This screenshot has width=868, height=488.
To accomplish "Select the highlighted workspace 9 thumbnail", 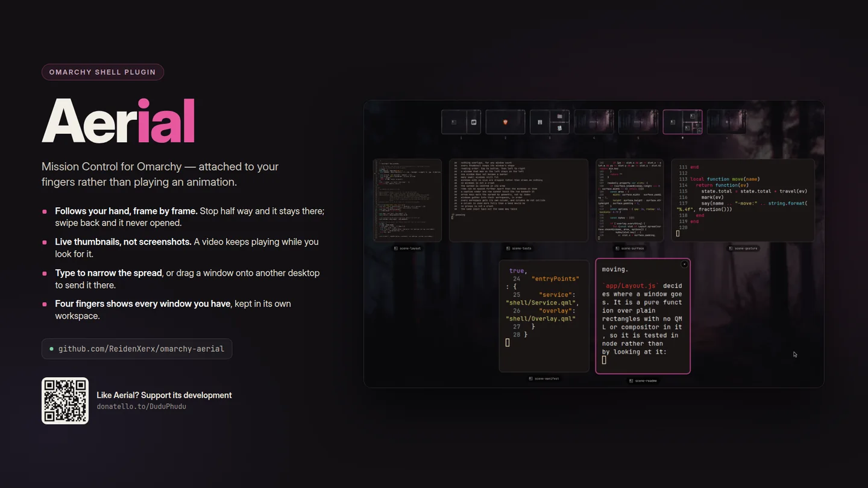I will 682,122.
